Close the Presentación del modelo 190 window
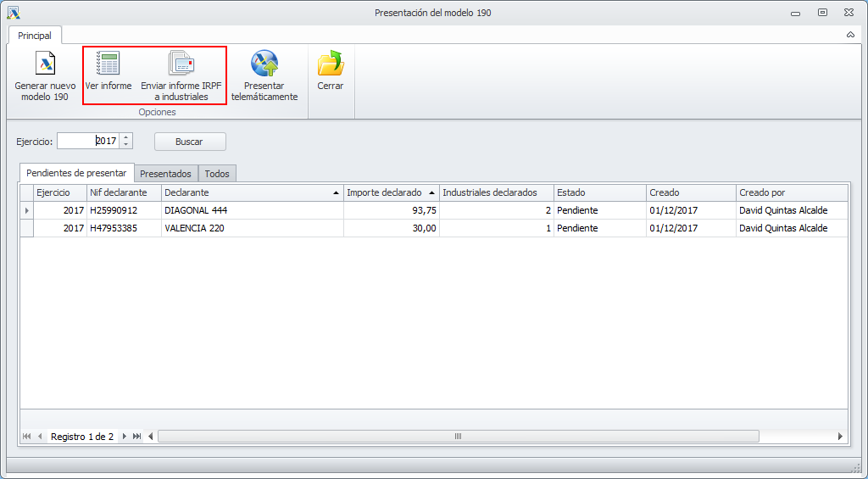This screenshot has width=868, height=479. pos(849,12)
